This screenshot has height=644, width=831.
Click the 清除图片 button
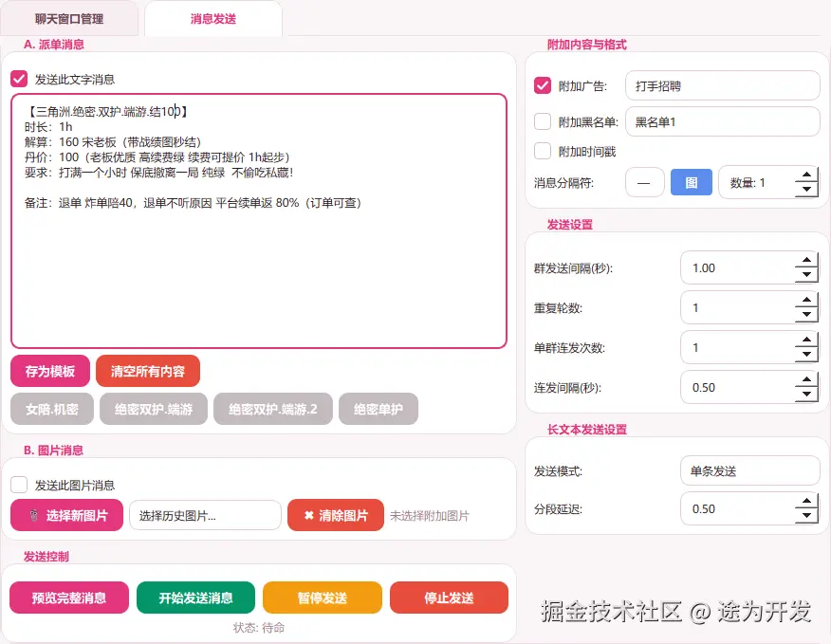336,515
